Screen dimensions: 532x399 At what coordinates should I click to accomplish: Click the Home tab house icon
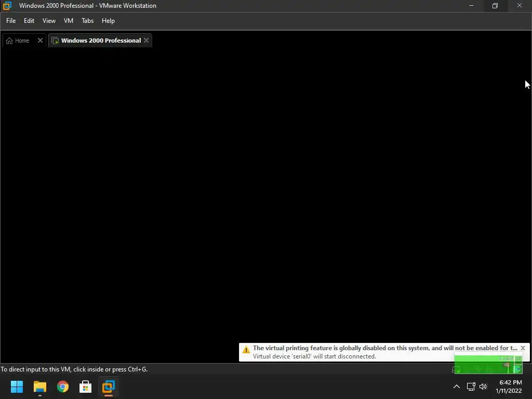pos(9,41)
